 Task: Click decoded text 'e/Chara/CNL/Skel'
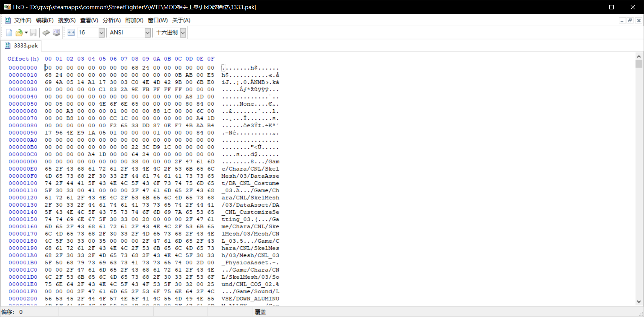pos(250,169)
